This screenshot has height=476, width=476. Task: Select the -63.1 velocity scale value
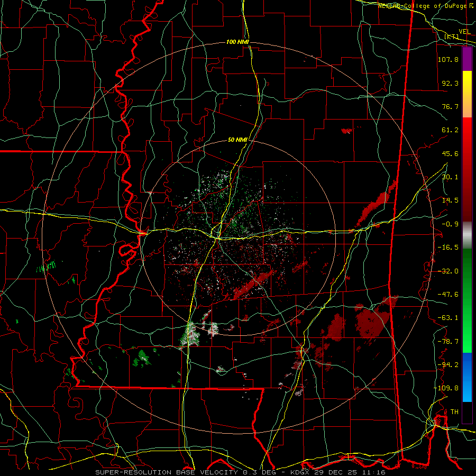tap(448, 318)
